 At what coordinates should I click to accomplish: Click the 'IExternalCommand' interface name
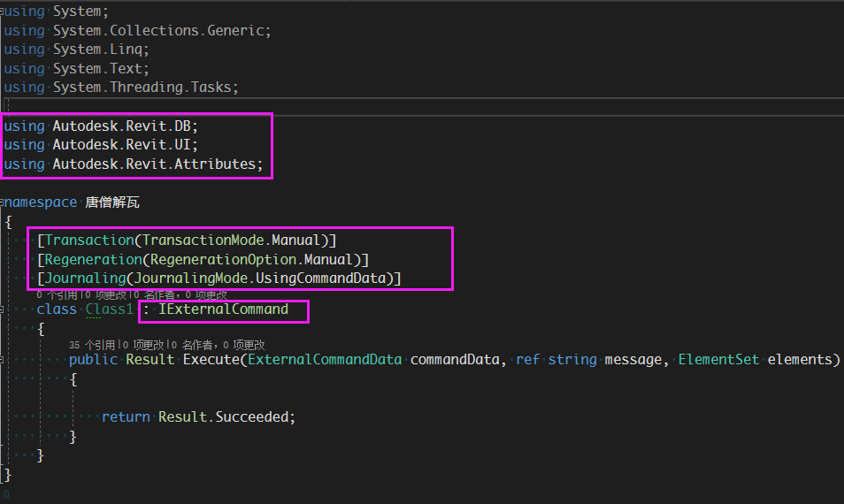pos(223,309)
